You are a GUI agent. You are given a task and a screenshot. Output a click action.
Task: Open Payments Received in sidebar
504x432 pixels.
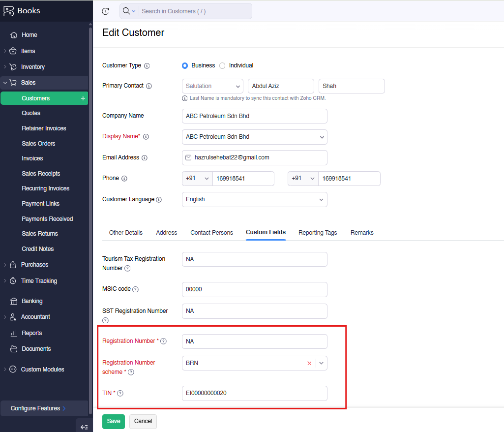pyautogui.click(x=47, y=219)
